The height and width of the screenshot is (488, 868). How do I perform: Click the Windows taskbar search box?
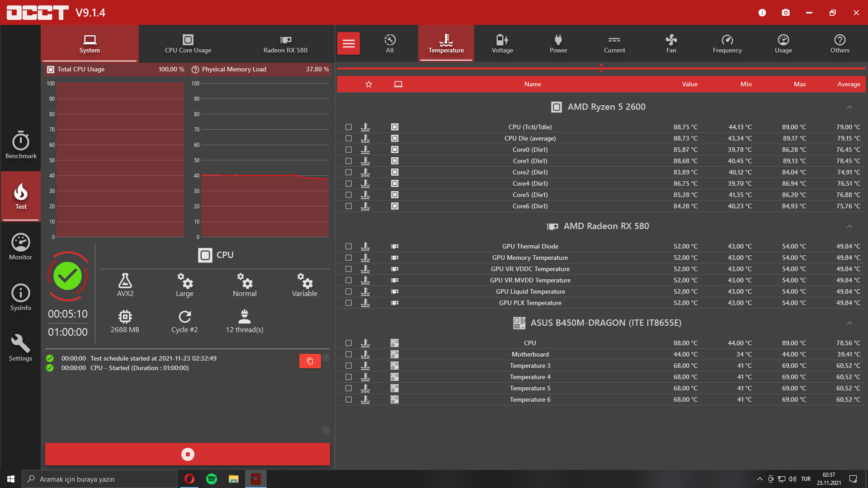coord(99,479)
